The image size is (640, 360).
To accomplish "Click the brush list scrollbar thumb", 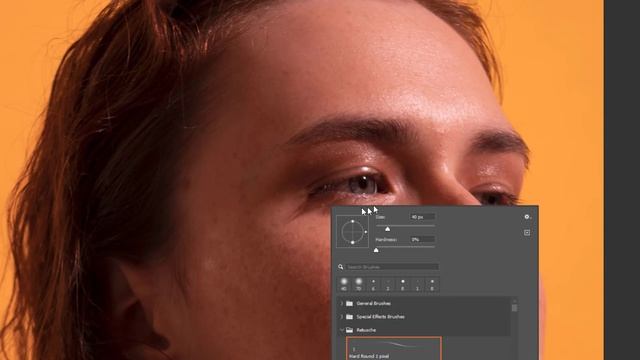I will 514,307.
